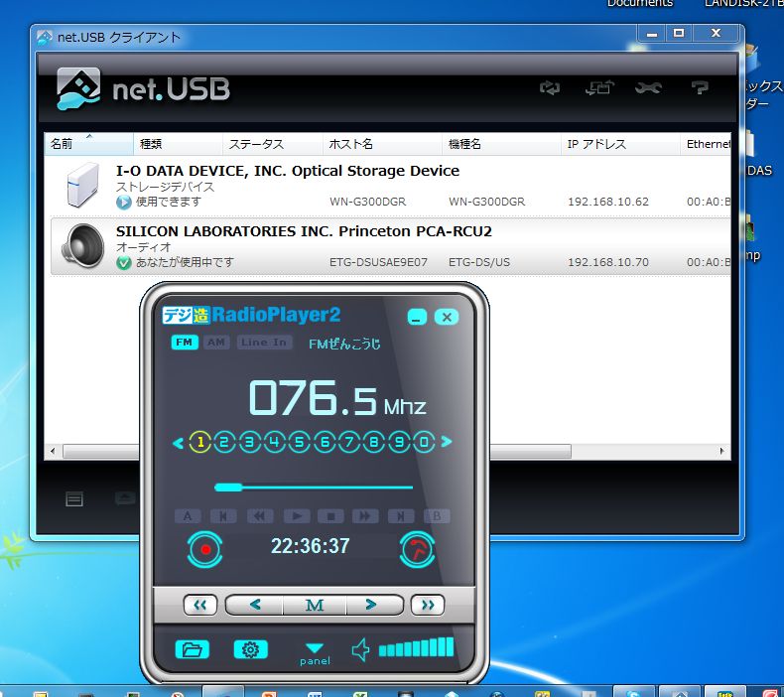Viewport: 784px width, 697px height.
Task: Click the B repeat marker button
Action: click(x=437, y=516)
